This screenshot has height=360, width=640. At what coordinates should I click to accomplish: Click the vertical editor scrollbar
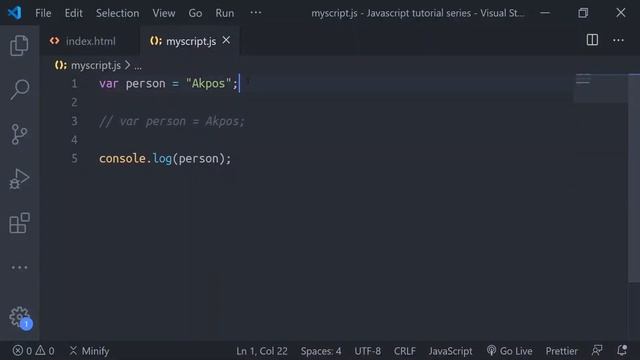(634, 178)
